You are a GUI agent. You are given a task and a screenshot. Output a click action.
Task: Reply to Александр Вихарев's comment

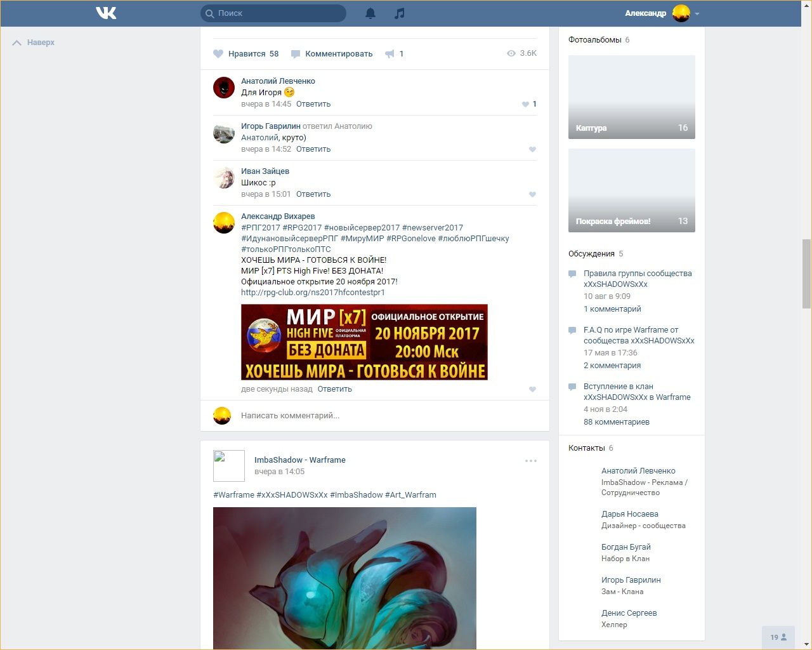[x=335, y=389]
